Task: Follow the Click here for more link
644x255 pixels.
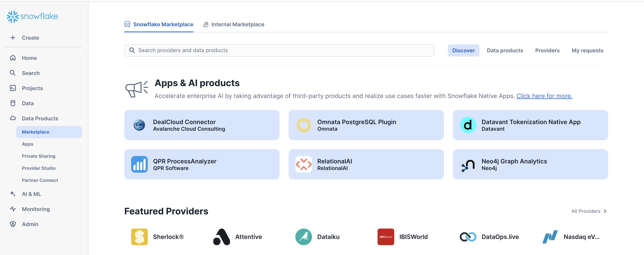Action: [x=544, y=96]
